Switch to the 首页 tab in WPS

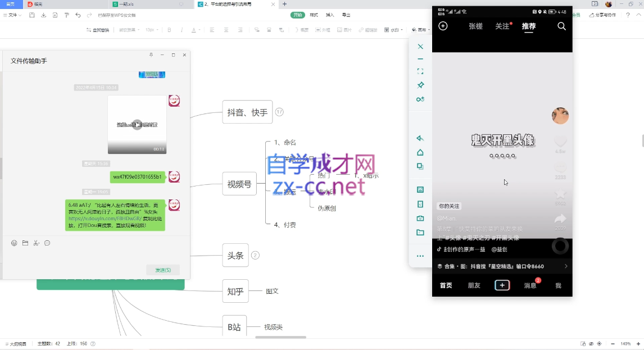tap(11, 4)
